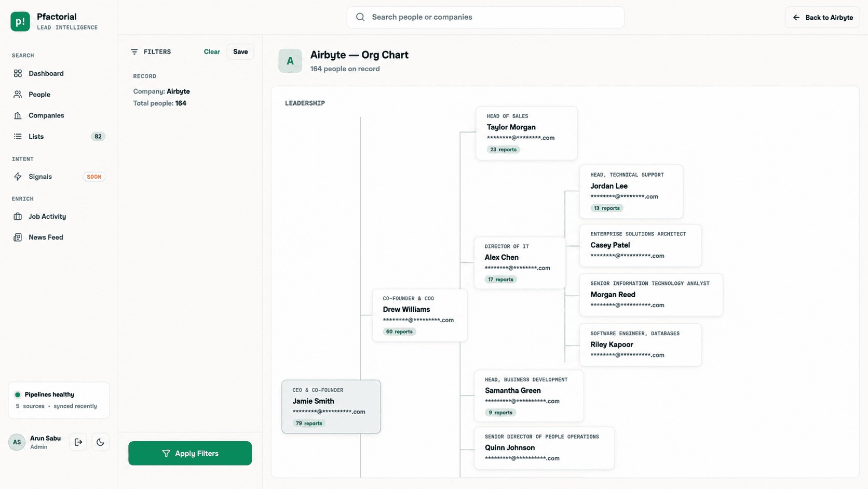Clear all filters

[212, 52]
